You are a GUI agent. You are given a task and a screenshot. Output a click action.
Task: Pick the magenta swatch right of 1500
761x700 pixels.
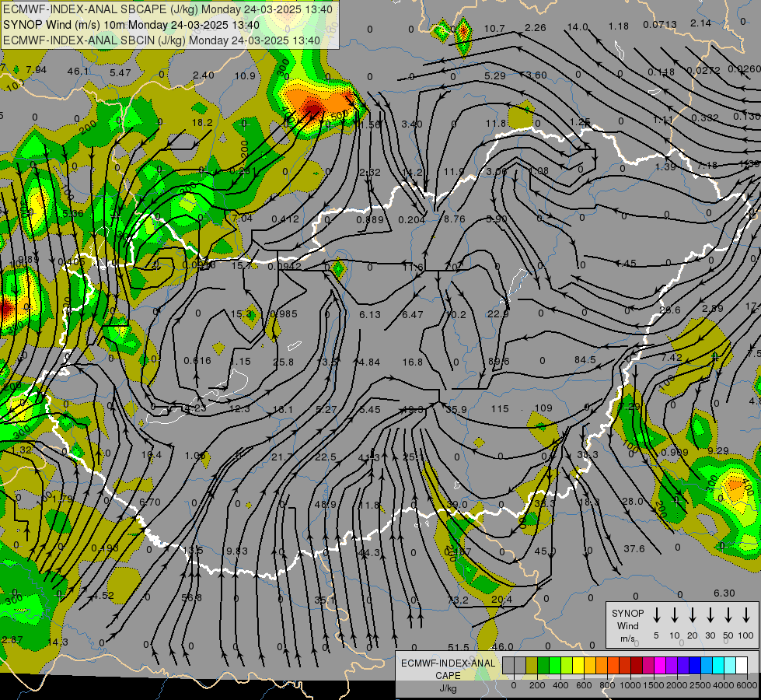point(660,665)
